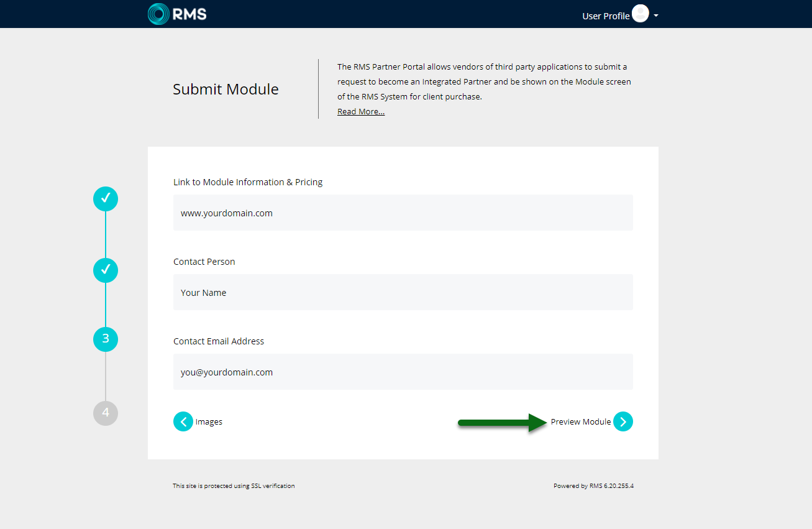
Task: Expand the User Profile dropdown arrow
Action: (x=656, y=16)
